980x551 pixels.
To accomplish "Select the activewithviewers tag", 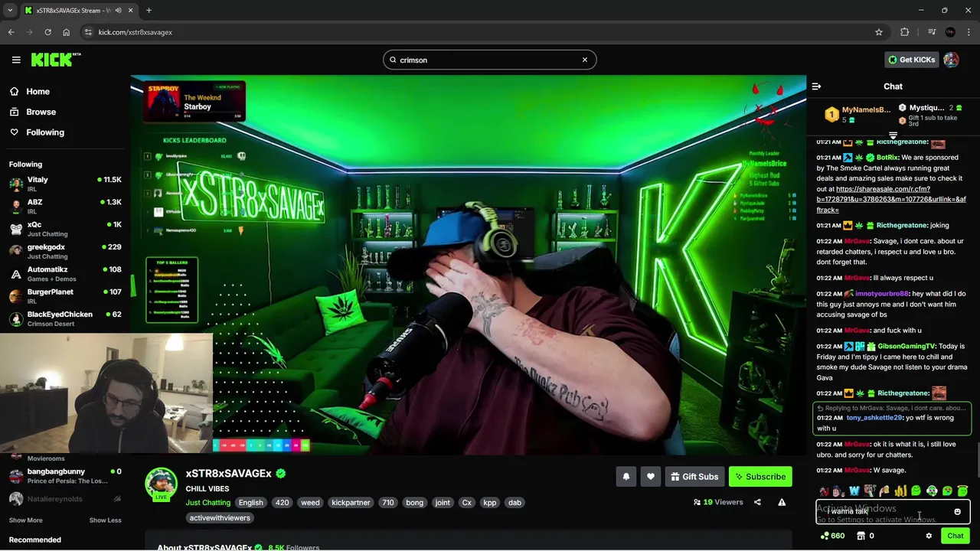I will click(x=220, y=518).
